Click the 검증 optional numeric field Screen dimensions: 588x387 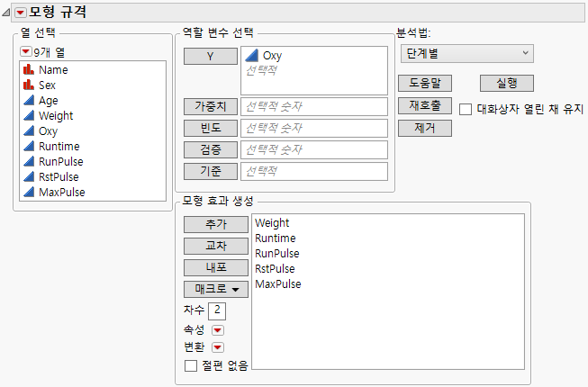[x=314, y=150]
